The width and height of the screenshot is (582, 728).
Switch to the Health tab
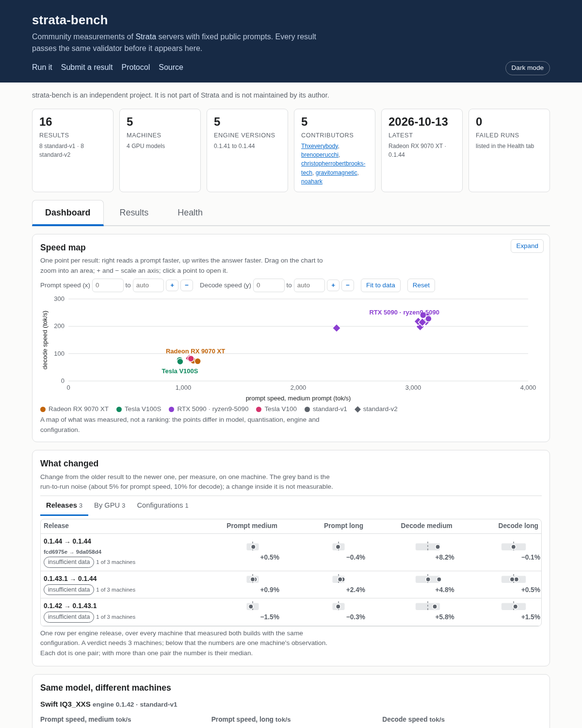190,213
